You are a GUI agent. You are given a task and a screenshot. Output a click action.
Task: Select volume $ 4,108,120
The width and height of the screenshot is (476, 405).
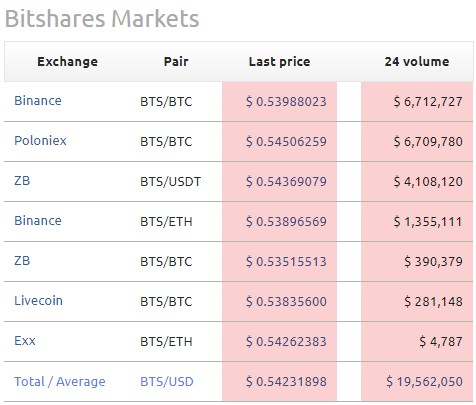click(428, 182)
